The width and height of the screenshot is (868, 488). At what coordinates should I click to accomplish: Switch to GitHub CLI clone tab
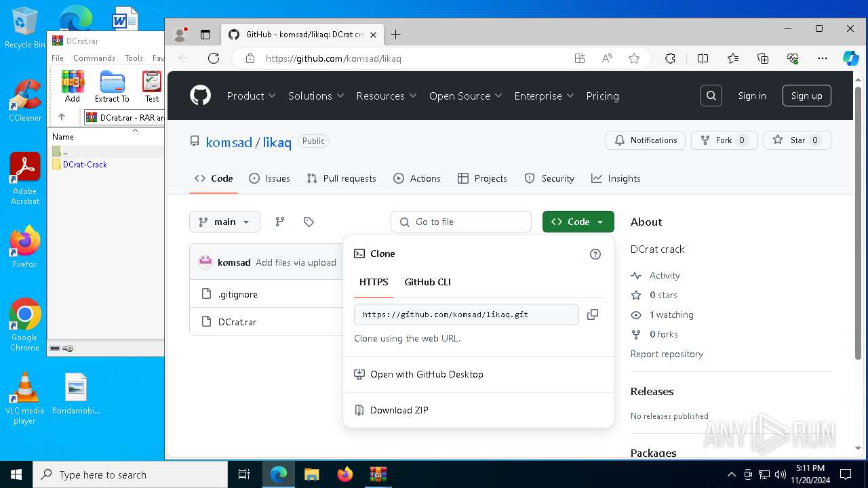[x=427, y=282]
